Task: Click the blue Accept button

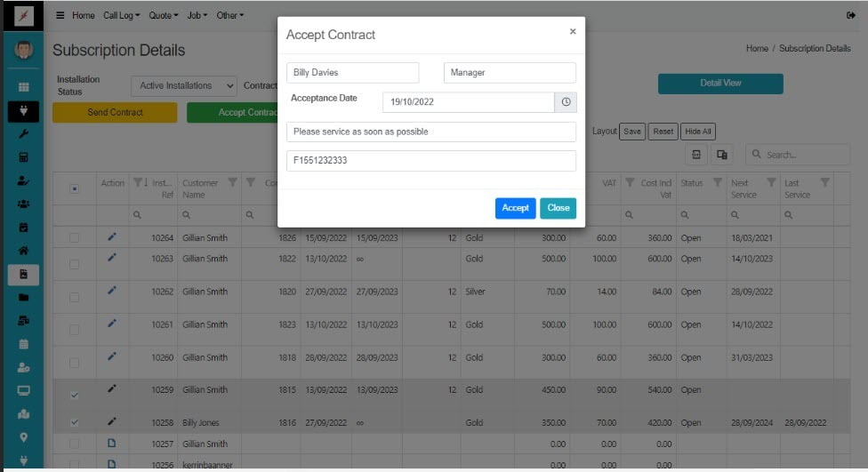Action: [x=515, y=208]
